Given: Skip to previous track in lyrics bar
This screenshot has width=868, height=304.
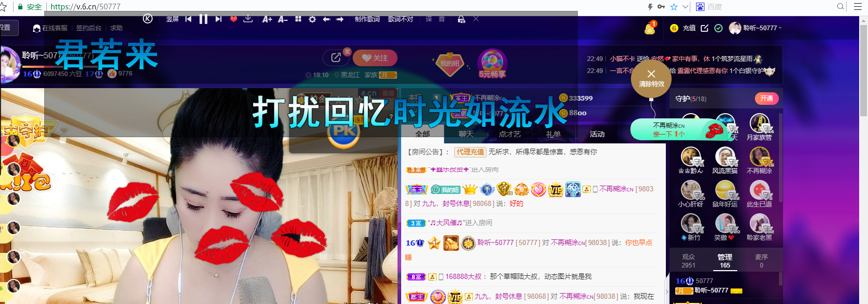Looking at the screenshot, I should pos(189,19).
